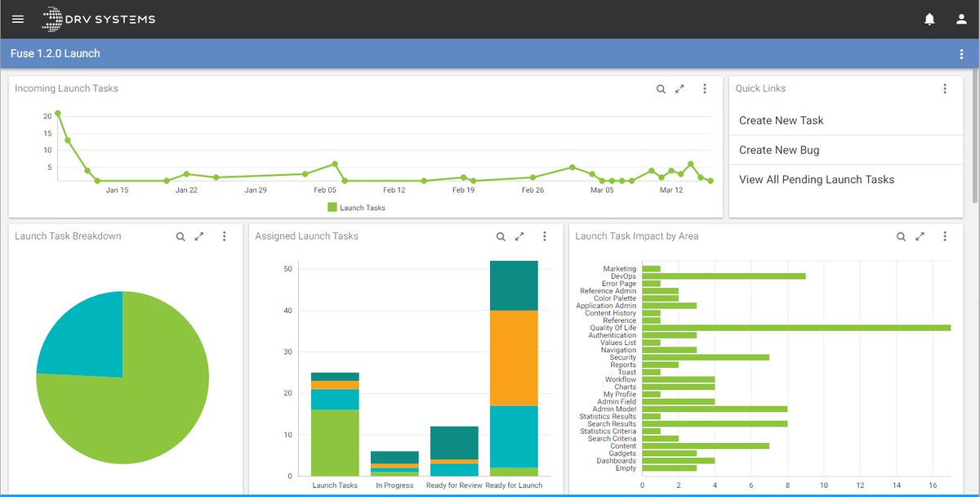Click the Search Results bar

click(715, 423)
